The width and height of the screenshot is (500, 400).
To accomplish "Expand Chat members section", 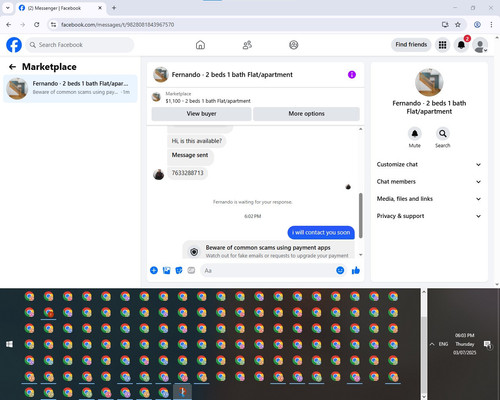I will [429, 182].
